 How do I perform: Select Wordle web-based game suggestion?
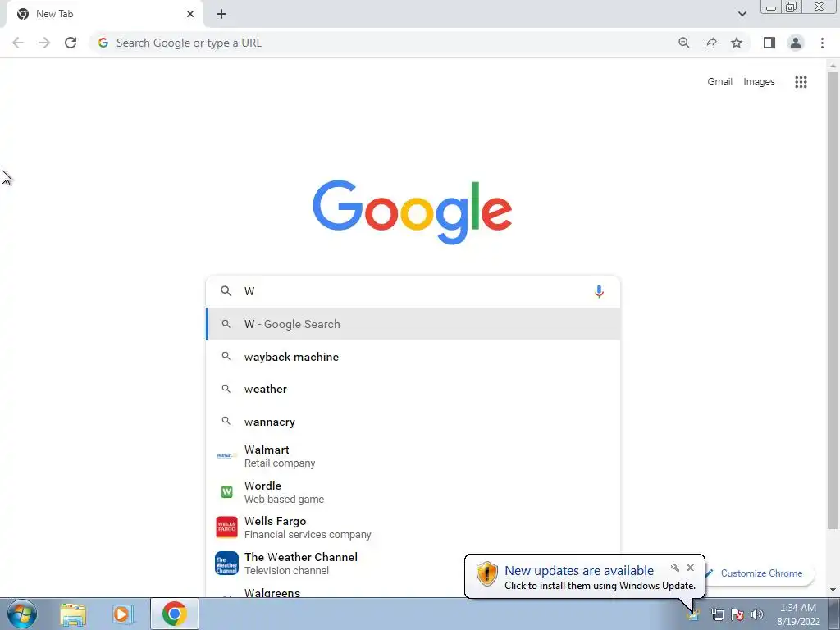pos(413,492)
